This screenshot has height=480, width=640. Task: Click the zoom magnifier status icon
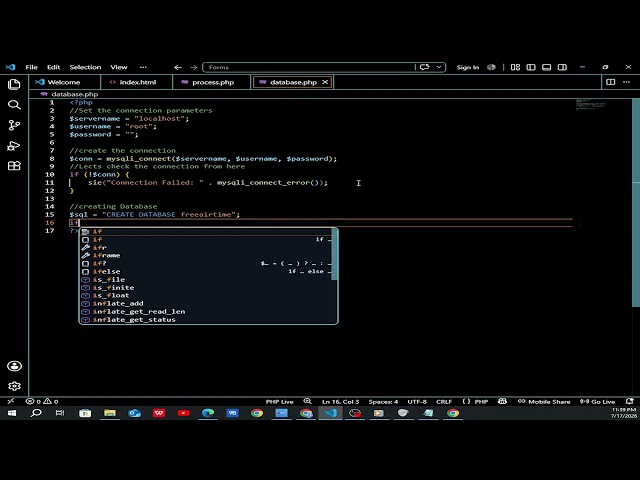click(307, 401)
